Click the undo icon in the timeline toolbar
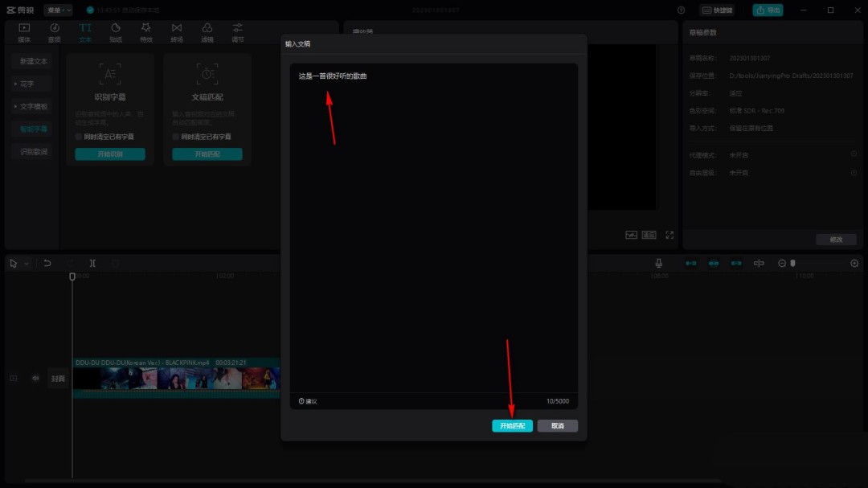The width and height of the screenshot is (868, 488). pyautogui.click(x=48, y=263)
